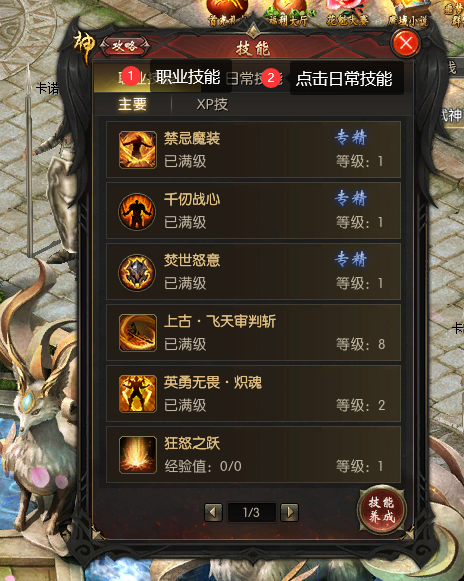Click the 专精 label on 千仞战心
The image size is (464, 581).
coord(351,198)
